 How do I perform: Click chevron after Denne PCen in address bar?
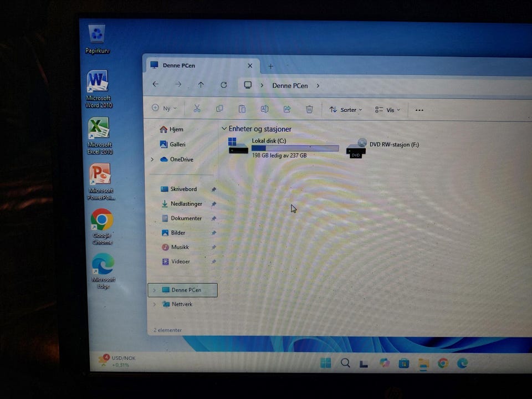318,86
